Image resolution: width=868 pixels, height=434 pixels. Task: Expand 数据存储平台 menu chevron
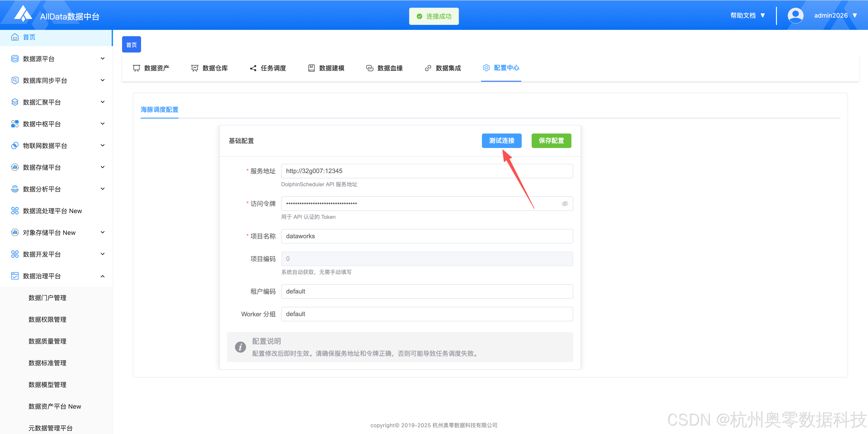click(x=103, y=167)
